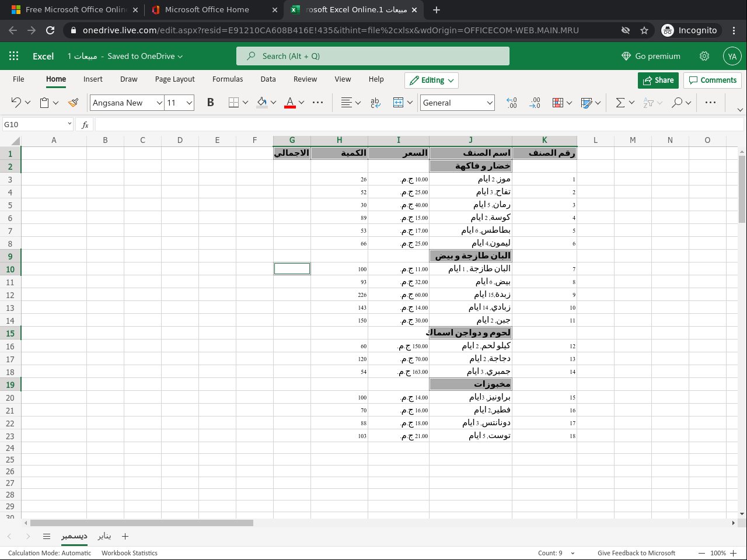Zoom in with the plus button
This screenshot has height=560, width=747.
pyautogui.click(x=734, y=553)
